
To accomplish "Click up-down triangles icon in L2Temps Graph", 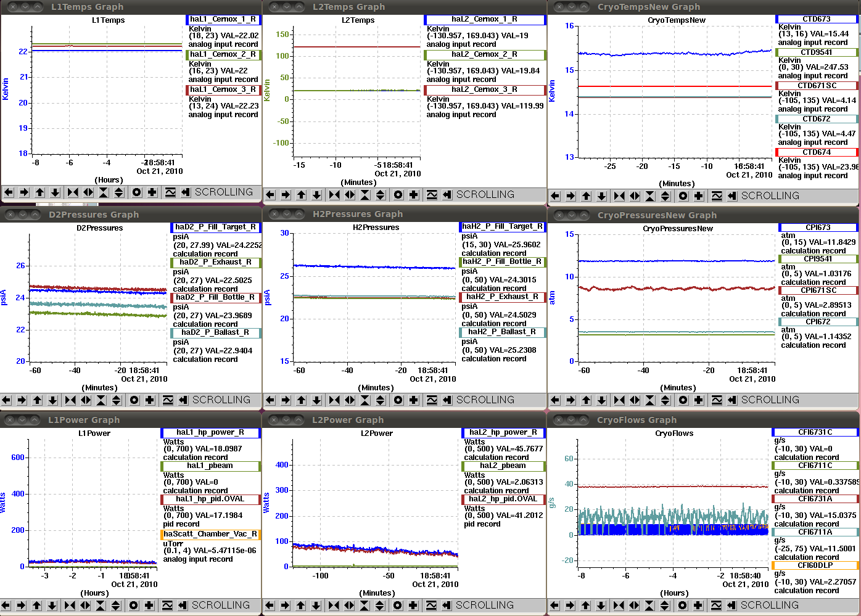I will click(381, 195).
